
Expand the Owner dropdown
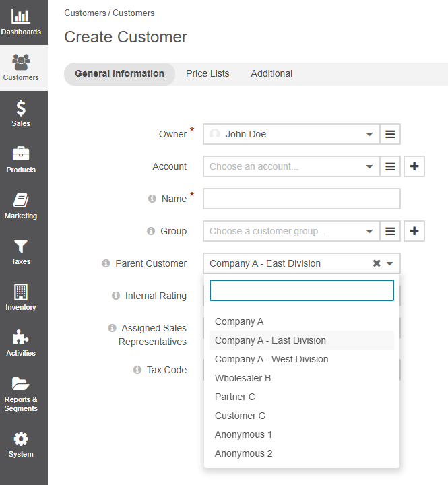point(369,134)
